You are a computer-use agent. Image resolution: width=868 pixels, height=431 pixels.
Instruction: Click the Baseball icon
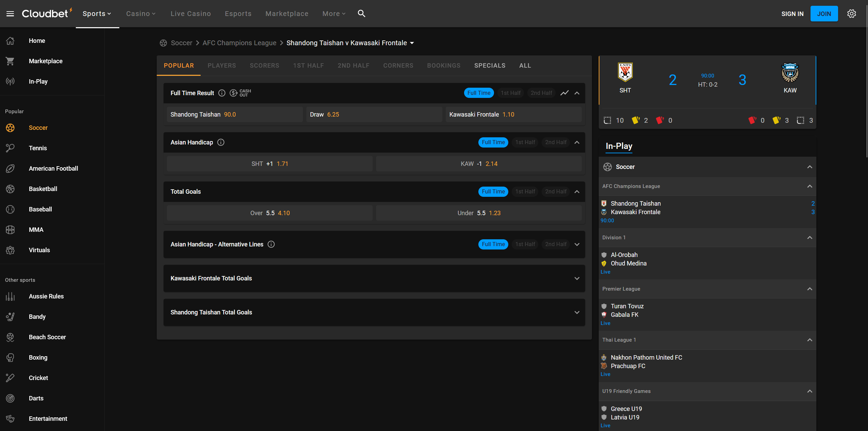(10, 209)
